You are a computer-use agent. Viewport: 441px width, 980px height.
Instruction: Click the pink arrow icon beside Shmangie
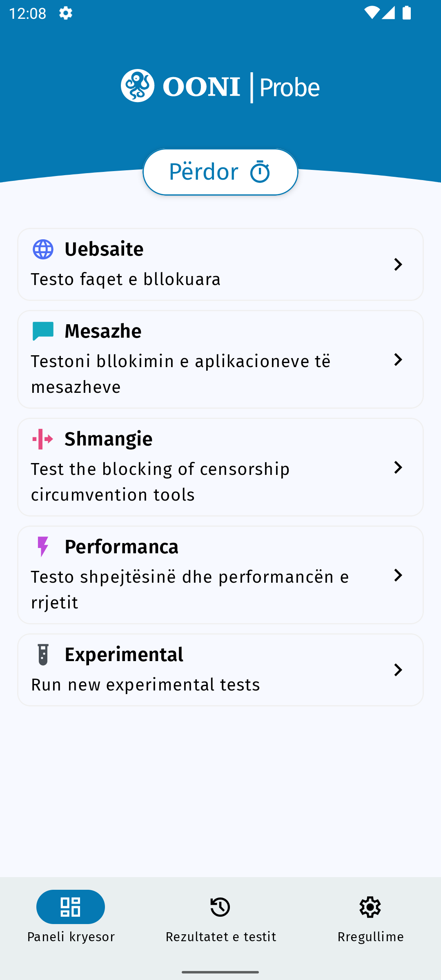[x=43, y=439]
